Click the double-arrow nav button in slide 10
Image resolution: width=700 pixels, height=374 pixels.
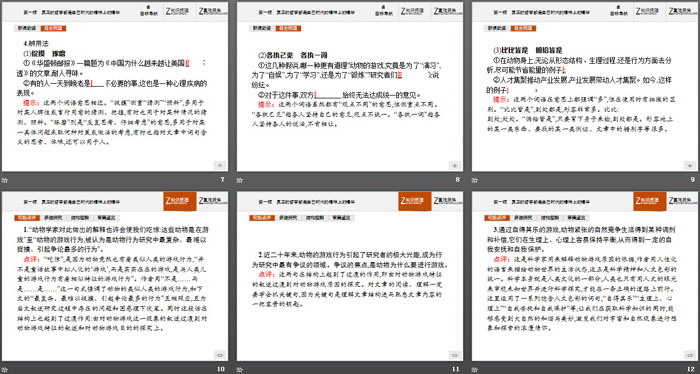(x=220, y=355)
